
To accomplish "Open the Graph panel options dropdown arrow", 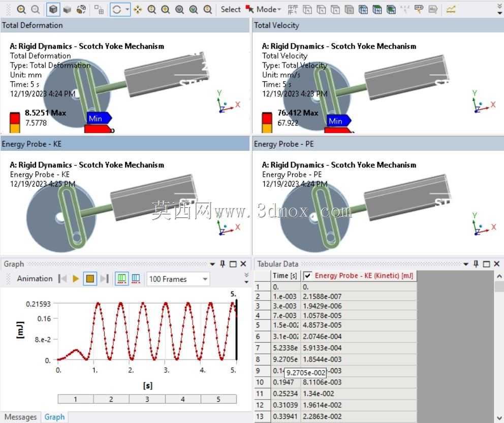I will (212, 264).
